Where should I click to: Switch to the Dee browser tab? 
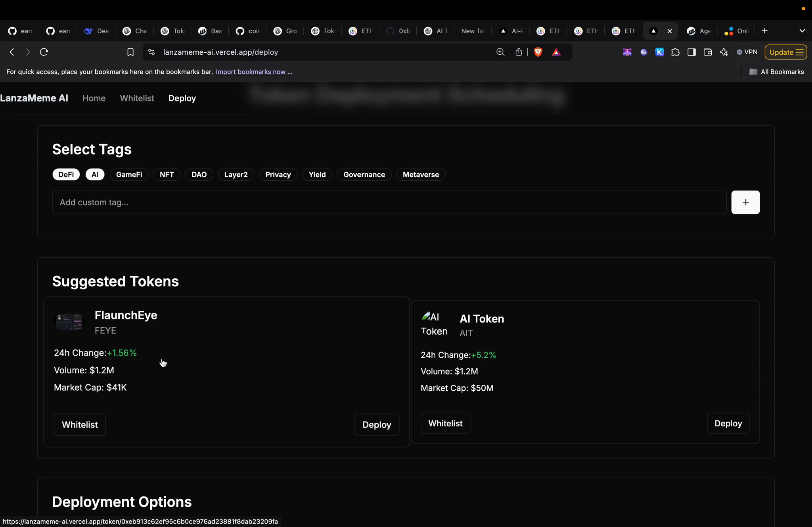tap(97, 31)
